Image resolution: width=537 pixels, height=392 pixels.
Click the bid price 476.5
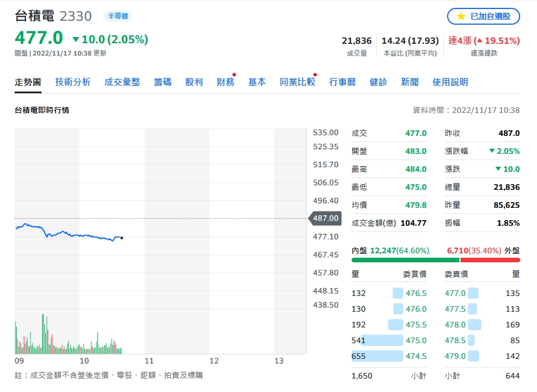pyautogui.click(x=416, y=293)
